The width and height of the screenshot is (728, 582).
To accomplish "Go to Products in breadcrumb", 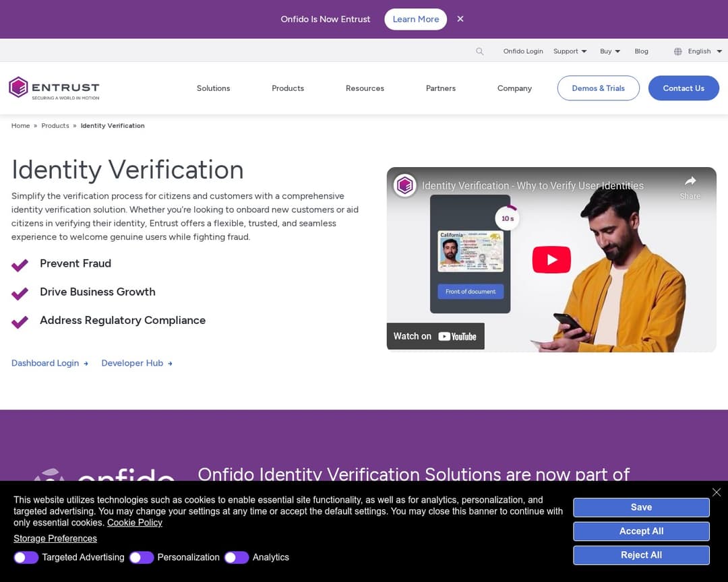I will coord(55,126).
